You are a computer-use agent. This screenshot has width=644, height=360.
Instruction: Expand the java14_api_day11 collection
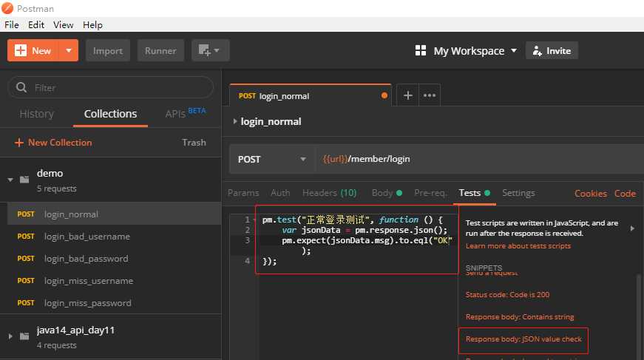point(10,336)
